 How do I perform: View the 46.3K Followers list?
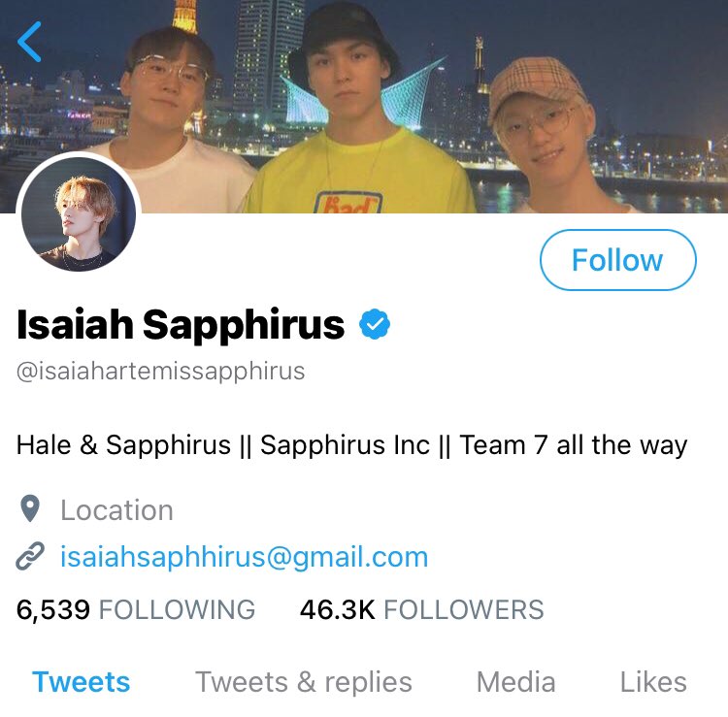(421, 609)
